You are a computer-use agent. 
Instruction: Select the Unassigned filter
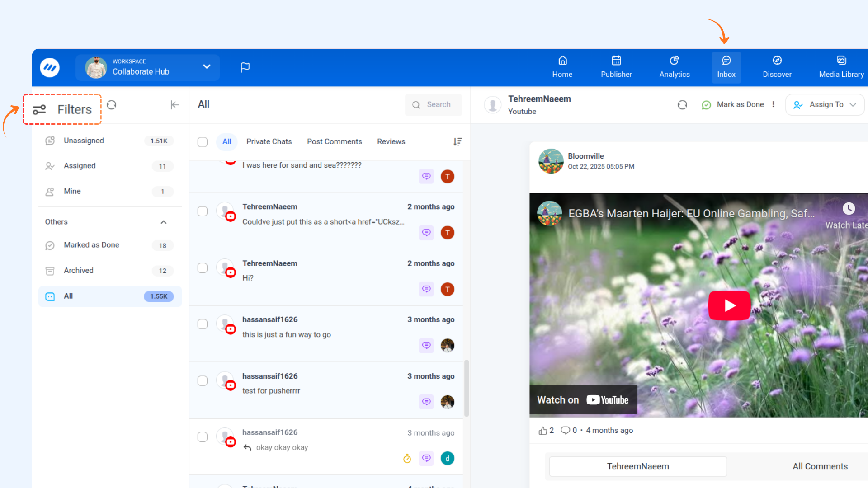click(x=110, y=141)
